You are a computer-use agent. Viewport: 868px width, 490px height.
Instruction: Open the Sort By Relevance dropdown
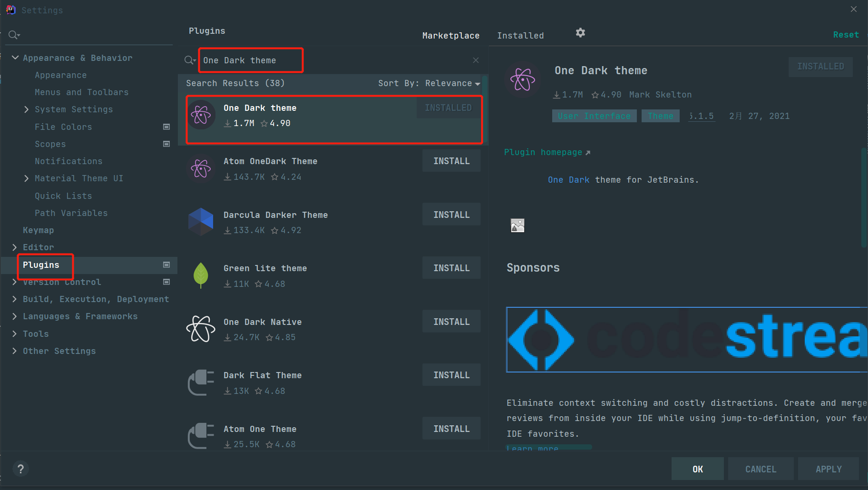[x=429, y=83]
